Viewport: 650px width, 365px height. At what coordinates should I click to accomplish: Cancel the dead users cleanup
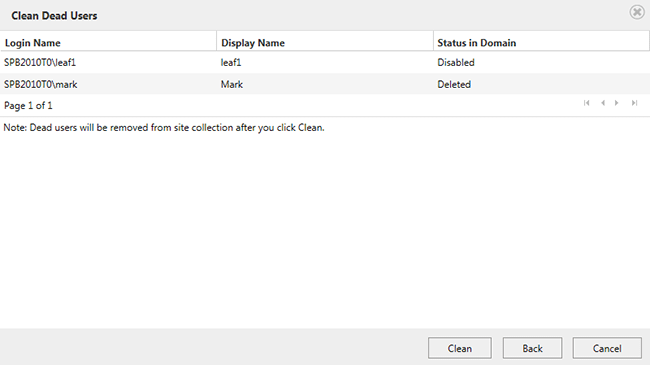(607, 348)
